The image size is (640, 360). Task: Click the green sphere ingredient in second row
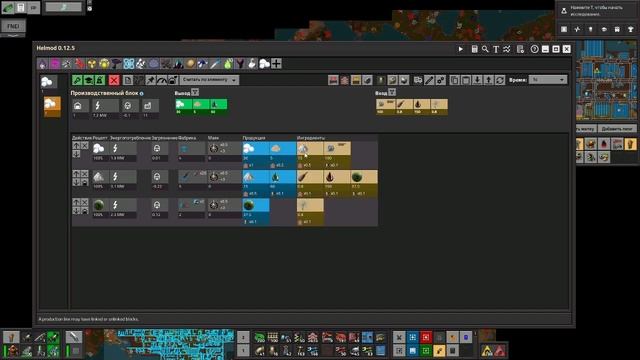364,177
